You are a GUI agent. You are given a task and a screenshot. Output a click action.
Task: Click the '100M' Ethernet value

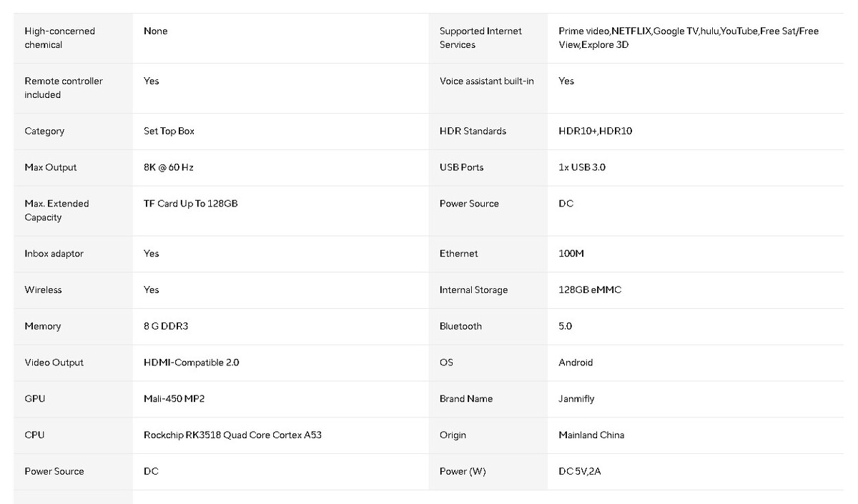click(571, 254)
